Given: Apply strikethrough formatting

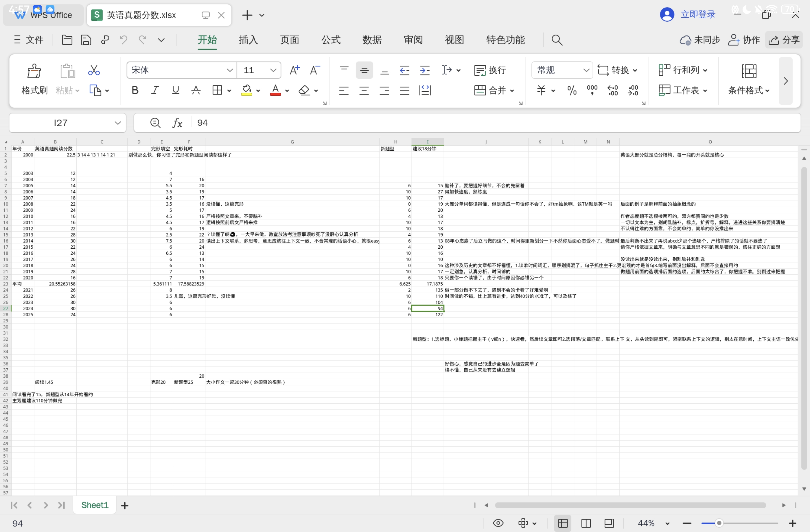Looking at the screenshot, I should (196, 90).
